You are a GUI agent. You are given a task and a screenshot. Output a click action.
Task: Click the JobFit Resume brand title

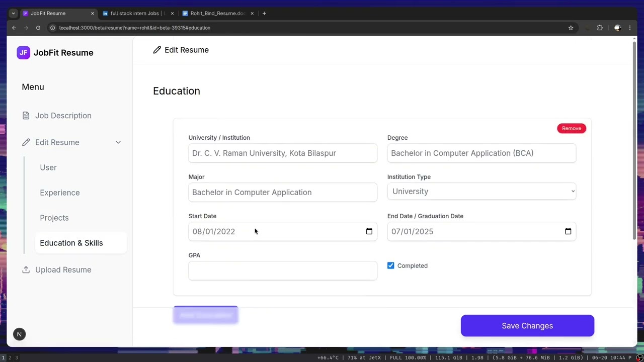(63, 53)
